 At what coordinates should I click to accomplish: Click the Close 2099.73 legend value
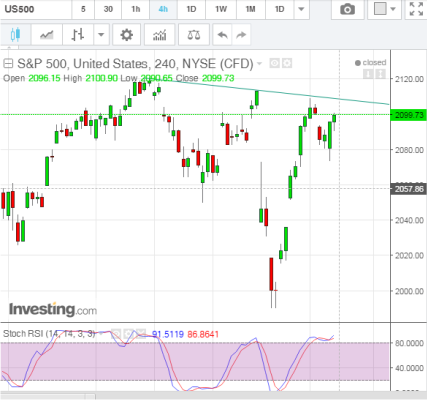218,78
